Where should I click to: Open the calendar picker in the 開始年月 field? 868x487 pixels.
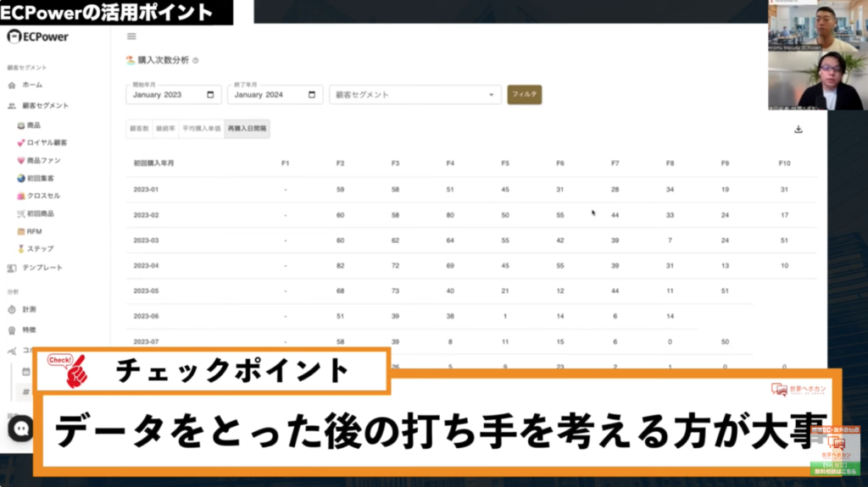(210, 95)
